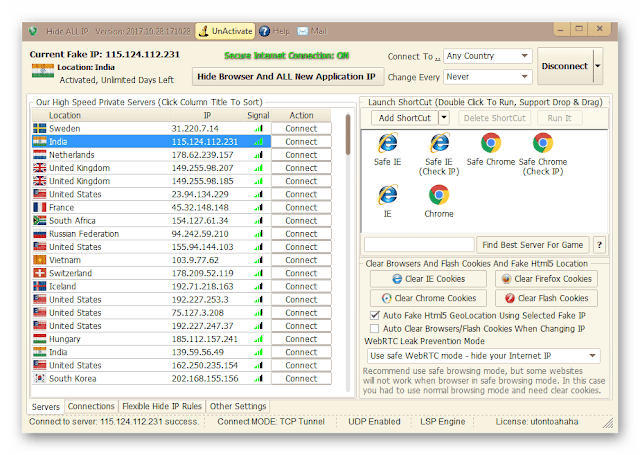This screenshot has height=455, width=640.
Task: Click the Netherlands flag icon in list
Action: click(x=40, y=155)
